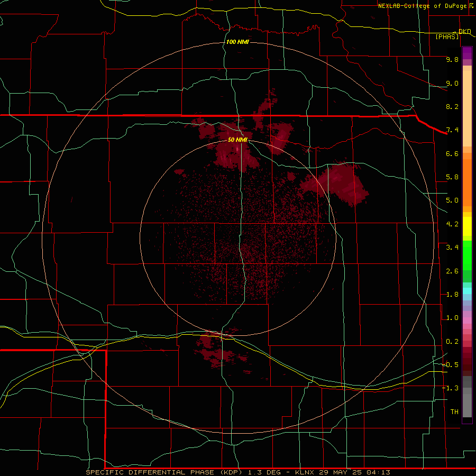Viewport: 476px width, 476px height.
Task: Click the 8.2 color scale value
Action: coord(452,106)
